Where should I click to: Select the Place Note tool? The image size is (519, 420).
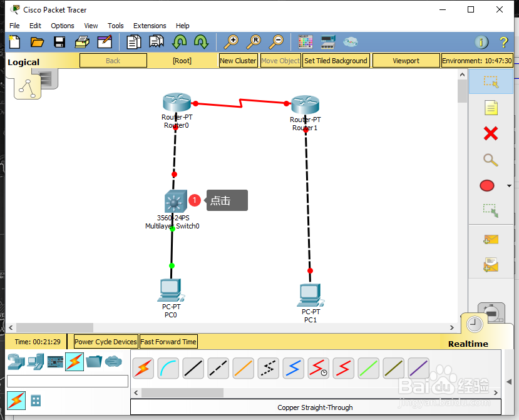coord(491,108)
